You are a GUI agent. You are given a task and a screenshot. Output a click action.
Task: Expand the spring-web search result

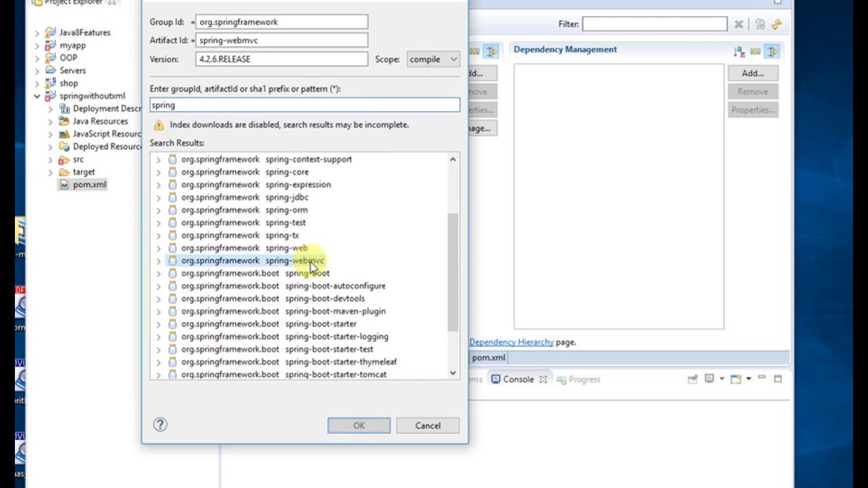point(159,248)
